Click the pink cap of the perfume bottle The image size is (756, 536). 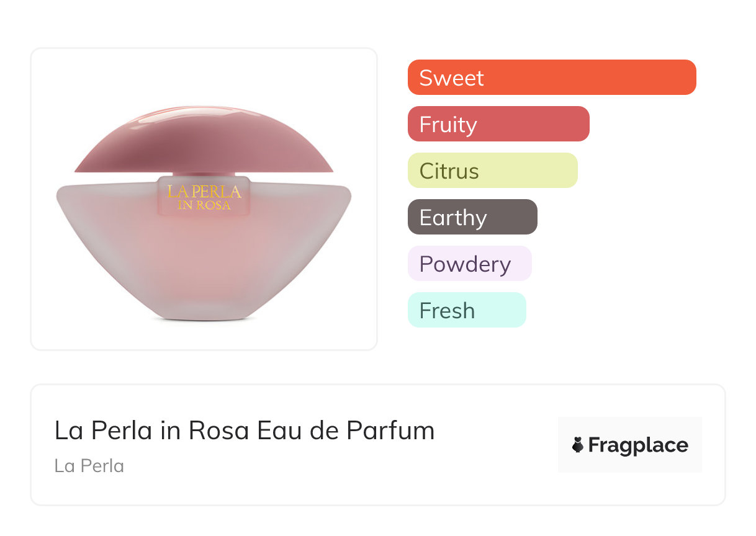point(204,140)
